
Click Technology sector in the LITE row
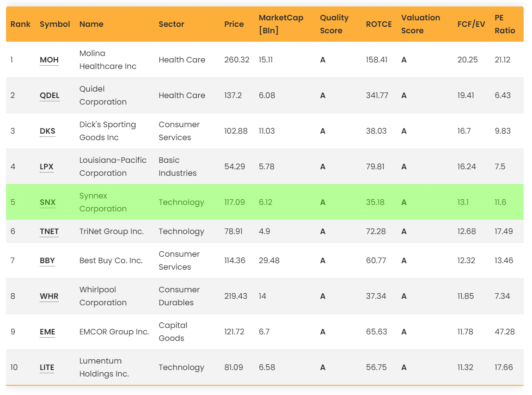182,368
